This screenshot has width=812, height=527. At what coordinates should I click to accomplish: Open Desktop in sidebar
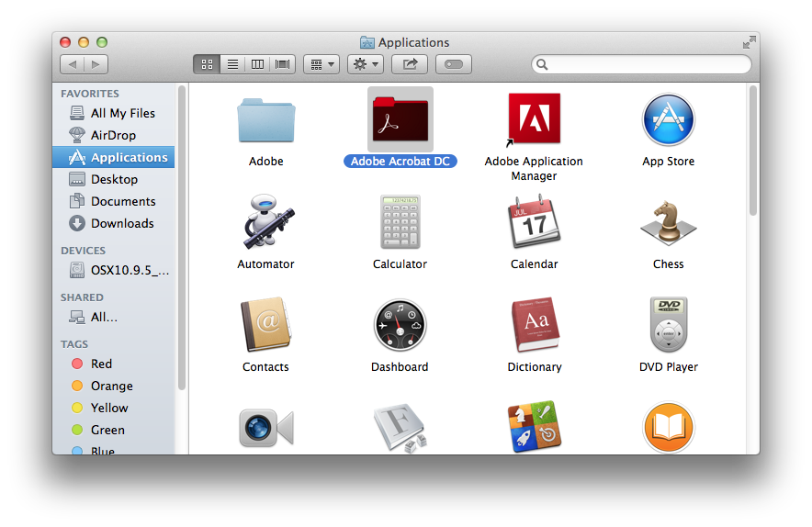pos(113,179)
